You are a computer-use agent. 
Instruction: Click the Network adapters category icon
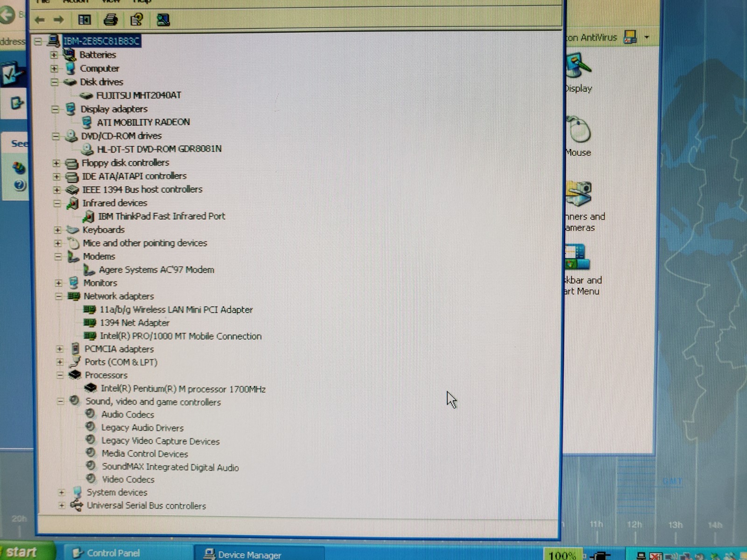(x=74, y=296)
